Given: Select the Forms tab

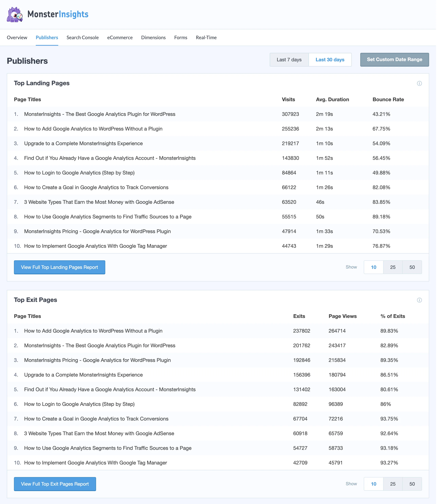Looking at the screenshot, I should point(181,37).
